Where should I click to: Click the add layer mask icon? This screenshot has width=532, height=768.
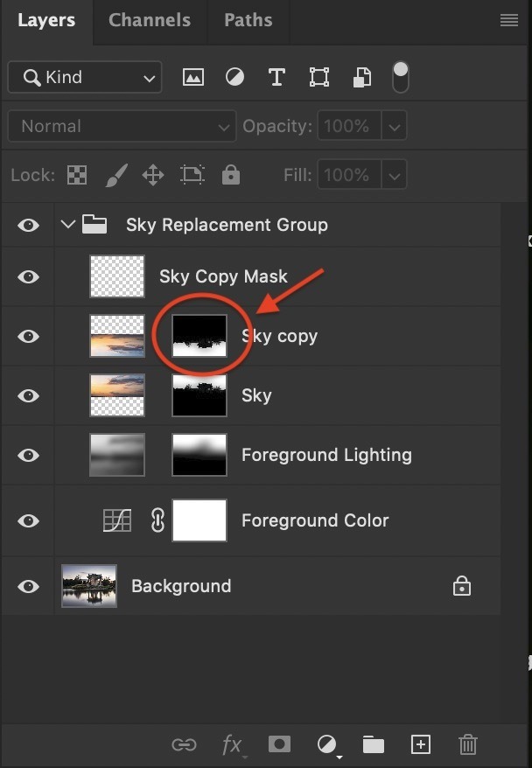pyautogui.click(x=279, y=744)
